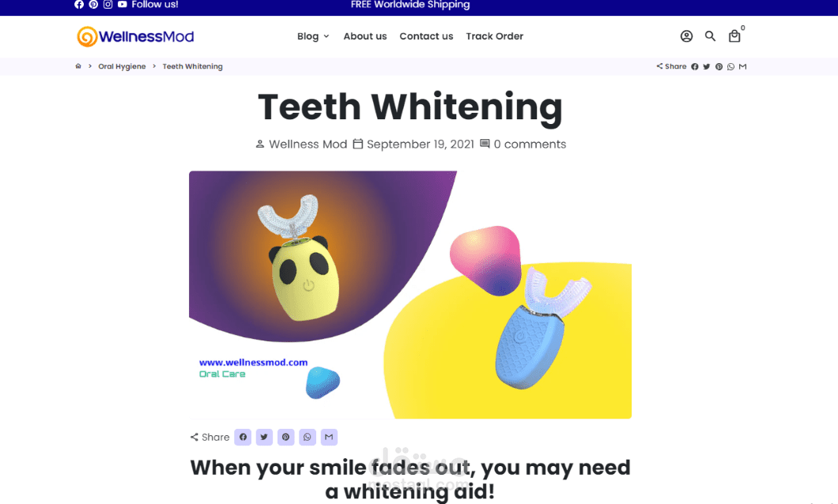Open the Facebook page icon in top bar
The height and width of the screenshot is (504, 838).
point(79,4)
